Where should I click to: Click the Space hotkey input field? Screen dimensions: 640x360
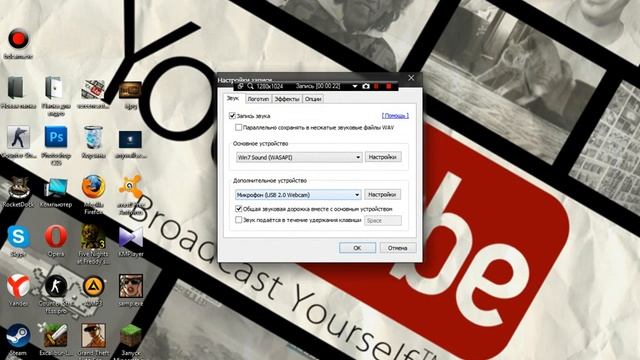(x=382, y=220)
